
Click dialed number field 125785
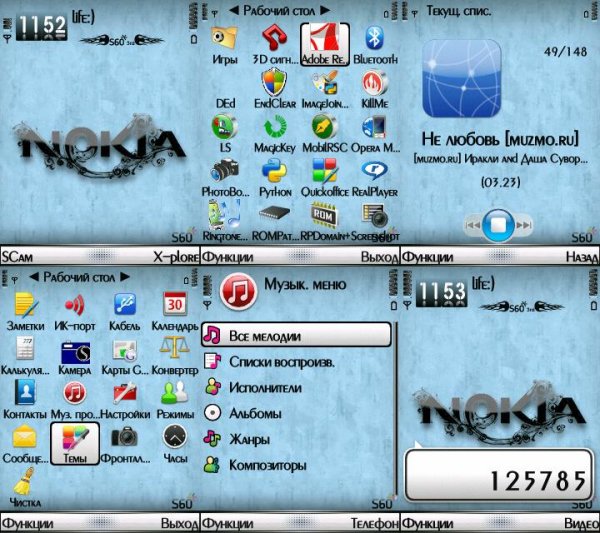point(499,475)
